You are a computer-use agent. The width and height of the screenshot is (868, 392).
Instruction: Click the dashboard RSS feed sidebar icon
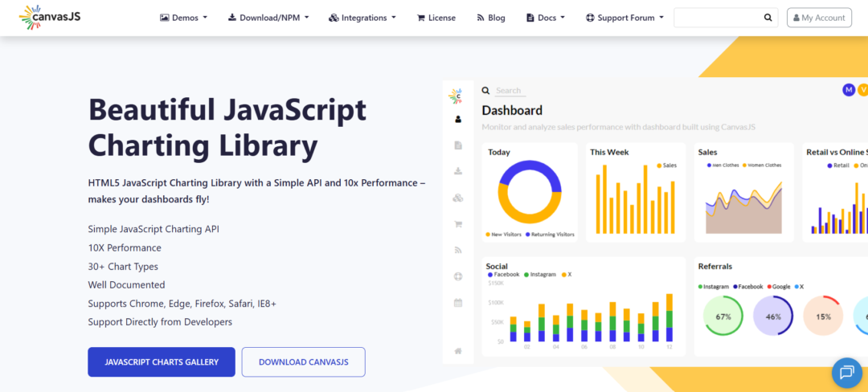click(458, 250)
